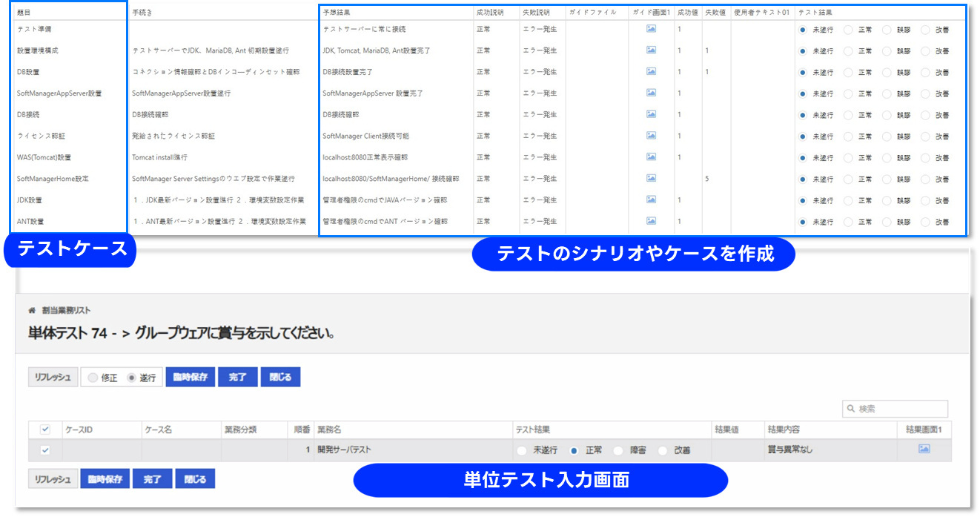Image resolution: width=980 pixels, height=517 pixels.
Task: Select the 修正 mode radio button
Action: pos(93,378)
